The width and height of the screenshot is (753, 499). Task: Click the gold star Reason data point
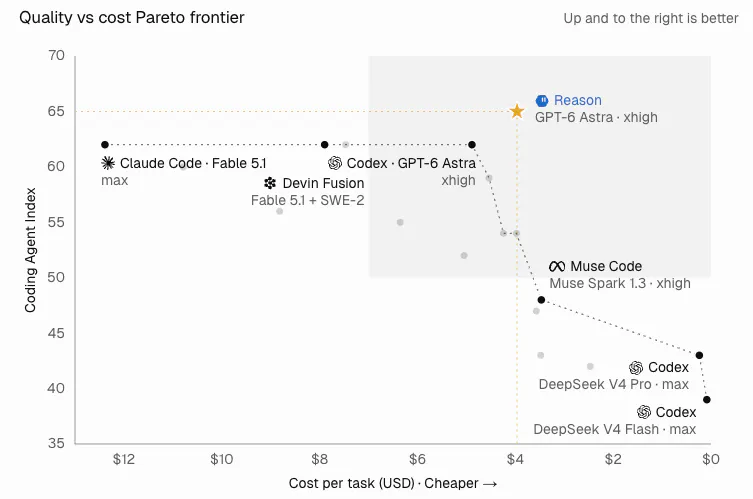point(517,111)
